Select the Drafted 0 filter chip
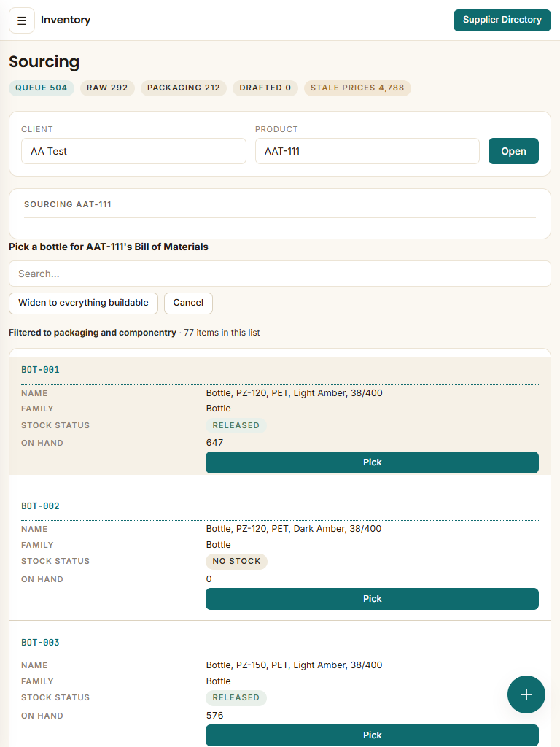The image size is (560, 747). pos(265,88)
